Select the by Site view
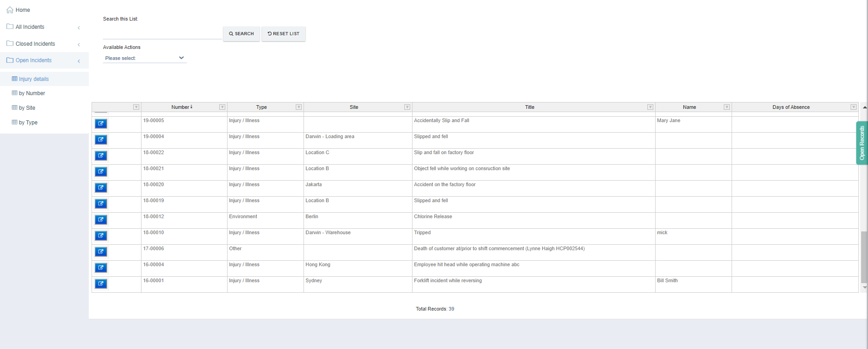 [x=27, y=108]
